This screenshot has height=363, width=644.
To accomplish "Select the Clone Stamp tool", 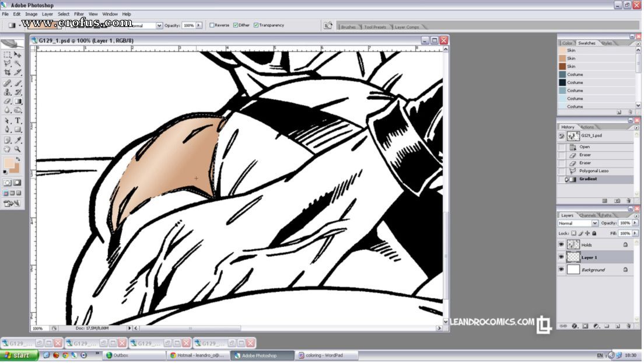I will 8,92.
